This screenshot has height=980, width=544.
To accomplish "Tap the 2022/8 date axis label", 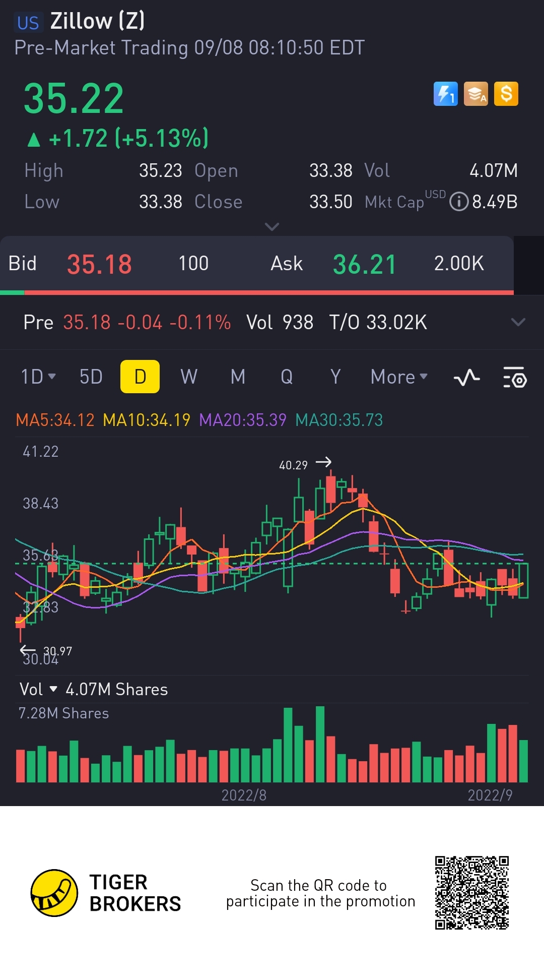I will click(x=244, y=795).
